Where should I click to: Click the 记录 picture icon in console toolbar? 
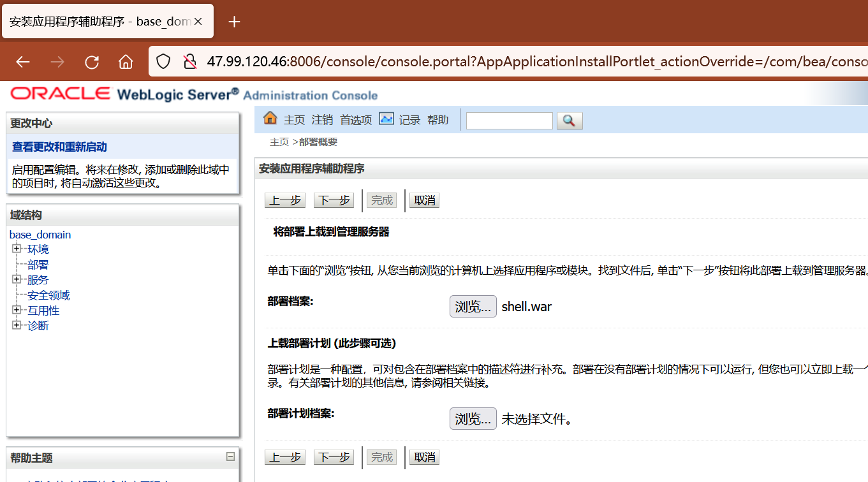click(386, 118)
